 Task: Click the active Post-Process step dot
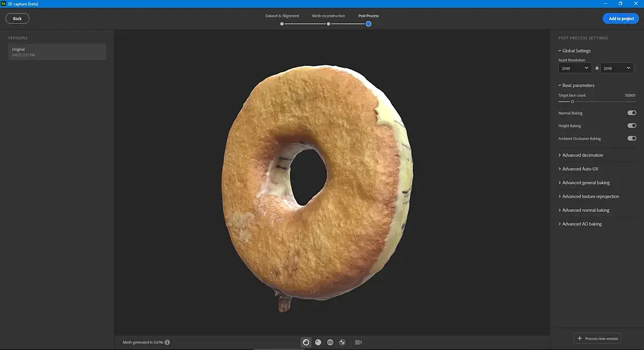pos(368,24)
